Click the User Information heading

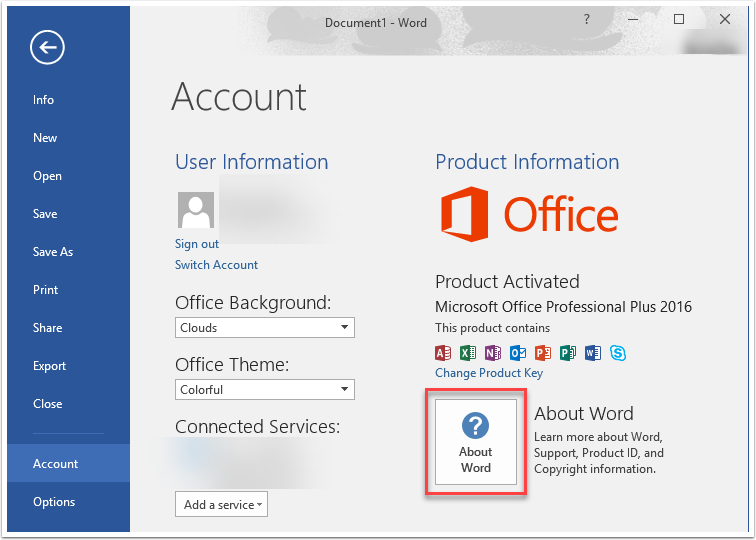click(252, 162)
